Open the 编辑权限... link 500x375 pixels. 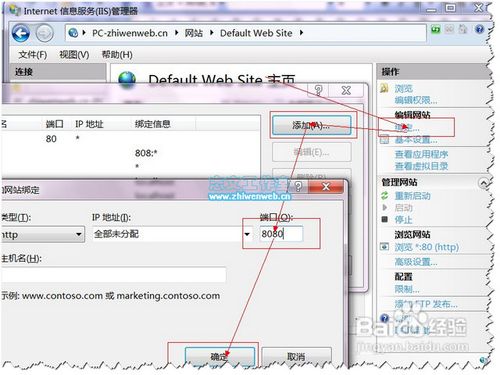tap(416, 100)
